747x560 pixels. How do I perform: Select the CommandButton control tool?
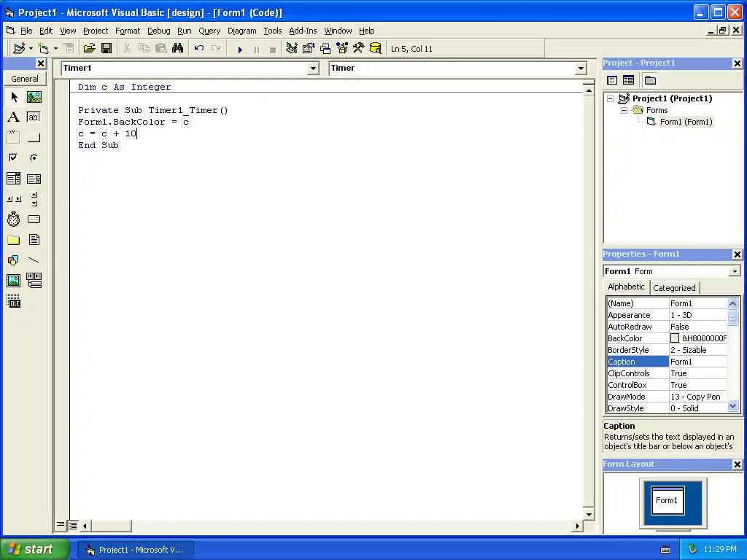34,138
